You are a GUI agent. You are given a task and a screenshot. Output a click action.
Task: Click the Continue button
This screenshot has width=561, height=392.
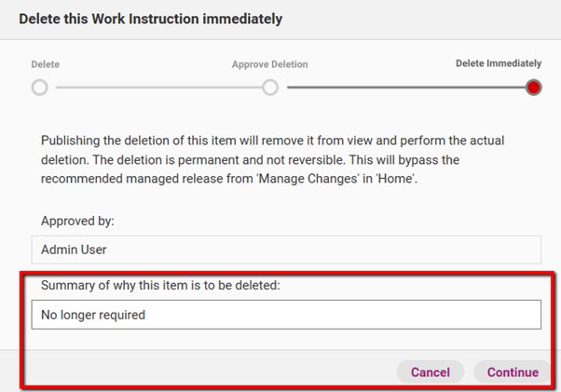[513, 372]
